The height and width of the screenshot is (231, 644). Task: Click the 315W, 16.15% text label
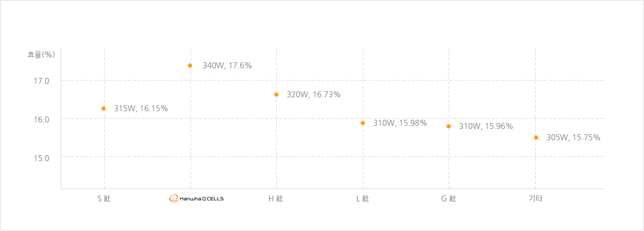[x=141, y=109]
